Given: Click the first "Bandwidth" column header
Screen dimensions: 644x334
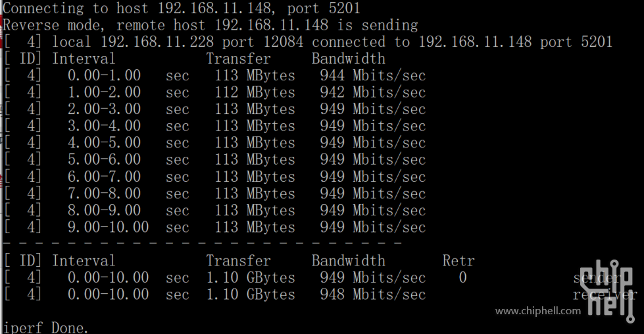Looking at the screenshot, I should tap(348, 59).
